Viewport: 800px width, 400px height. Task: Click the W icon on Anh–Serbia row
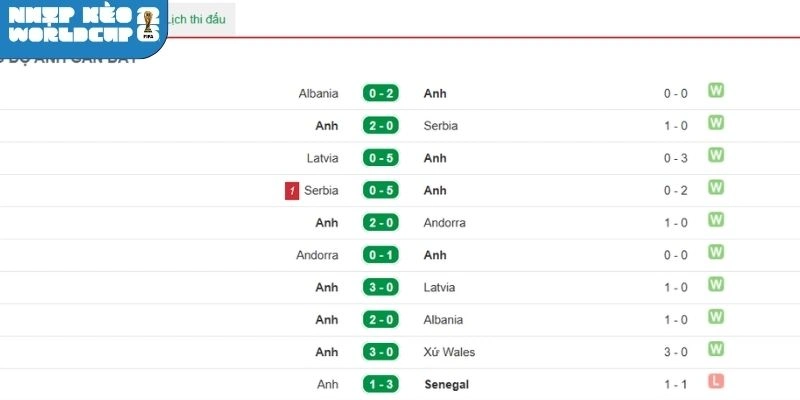coord(716,123)
